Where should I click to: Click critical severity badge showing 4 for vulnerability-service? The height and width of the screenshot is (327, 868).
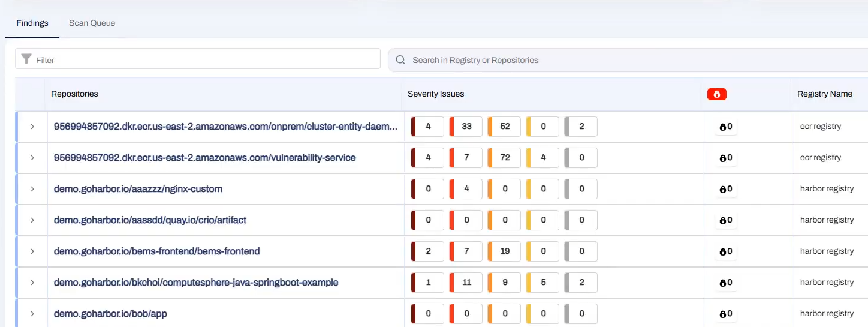coord(428,158)
